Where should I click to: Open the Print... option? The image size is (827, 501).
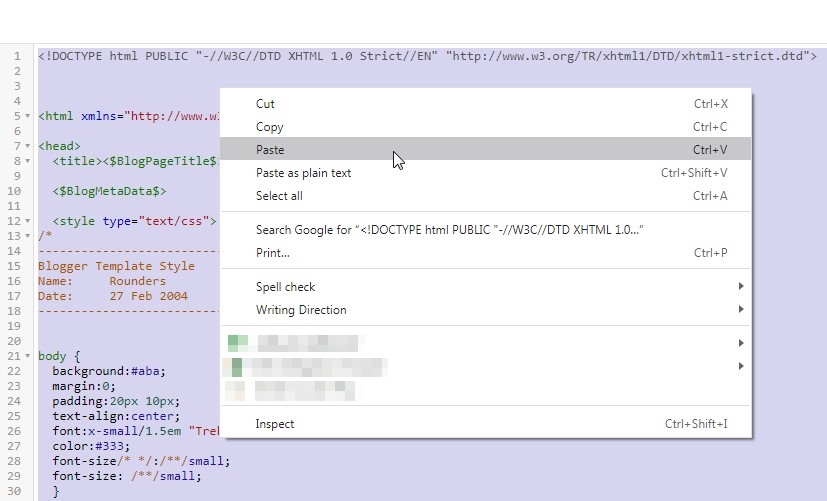pyautogui.click(x=273, y=253)
